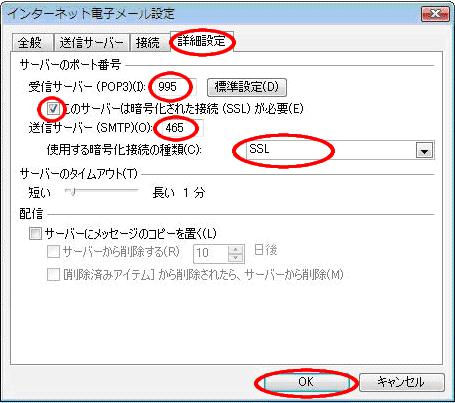
Task: Confirm settings with the OK button
Action: pyautogui.click(x=306, y=382)
